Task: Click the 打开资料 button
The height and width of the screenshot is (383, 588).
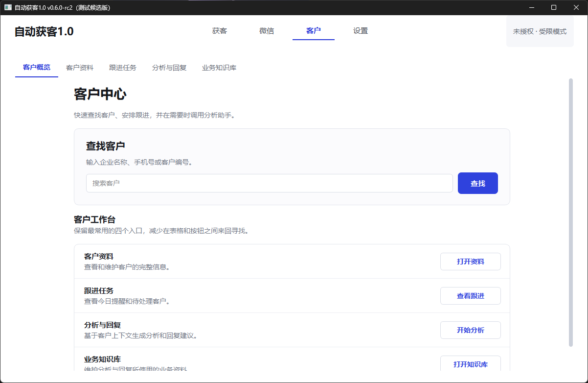Action: point(471,262)
